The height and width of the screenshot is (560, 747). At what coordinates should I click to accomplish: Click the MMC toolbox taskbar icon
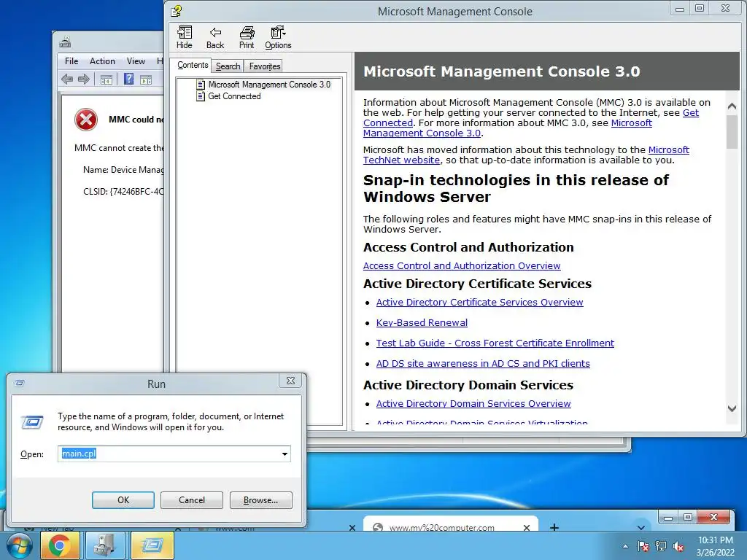(x=104, y=545)
